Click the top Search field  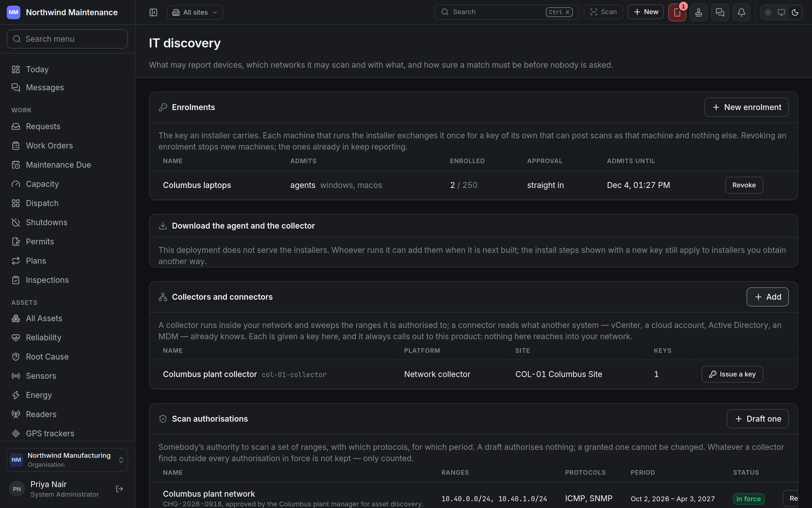(x=507, y=12)
